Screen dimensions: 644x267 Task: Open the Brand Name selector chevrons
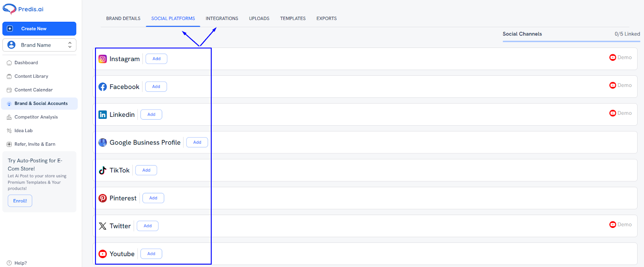tap(70, 45)
